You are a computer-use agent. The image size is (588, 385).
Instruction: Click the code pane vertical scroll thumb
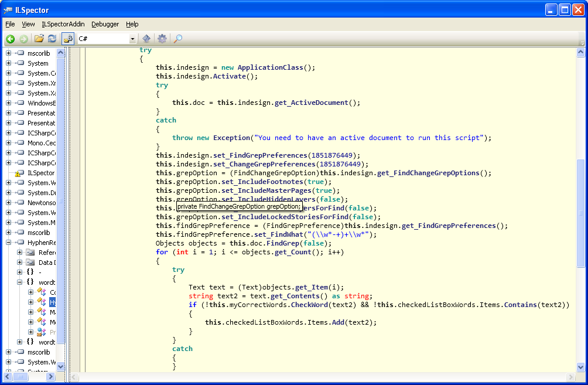coord(580,213)
